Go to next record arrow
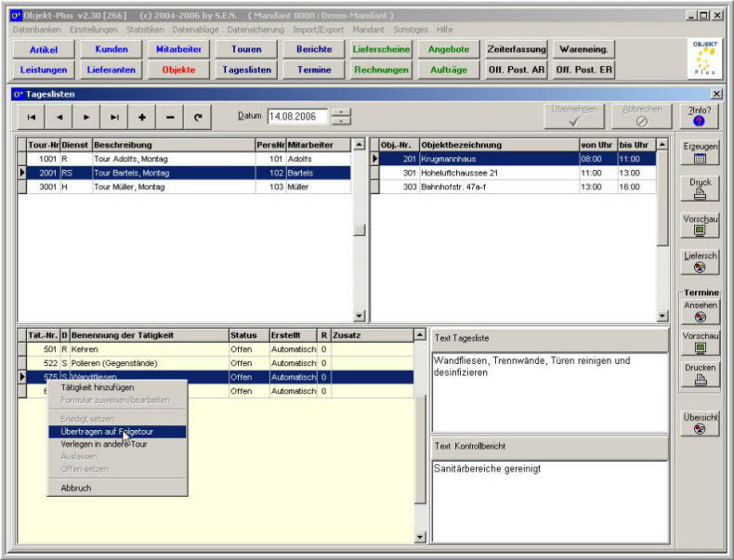The width and height of the screenshot is (734, 560). [86, 117]
